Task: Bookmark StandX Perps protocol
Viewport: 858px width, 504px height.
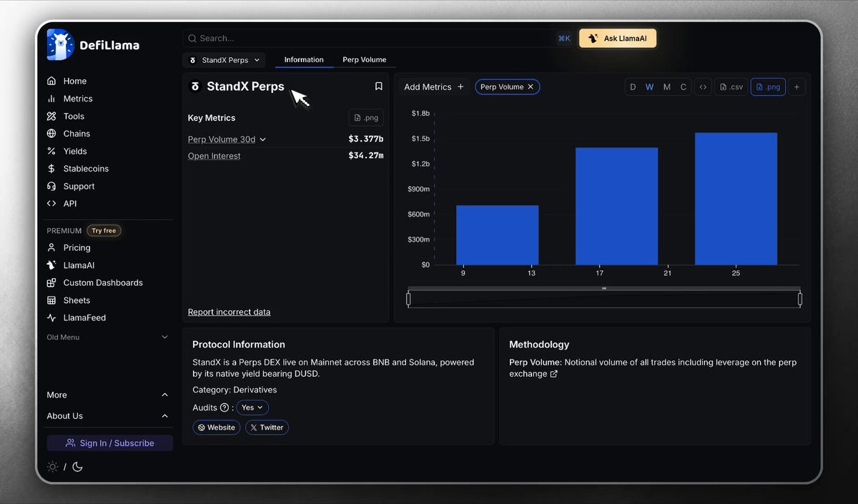Action: [379, 87]
